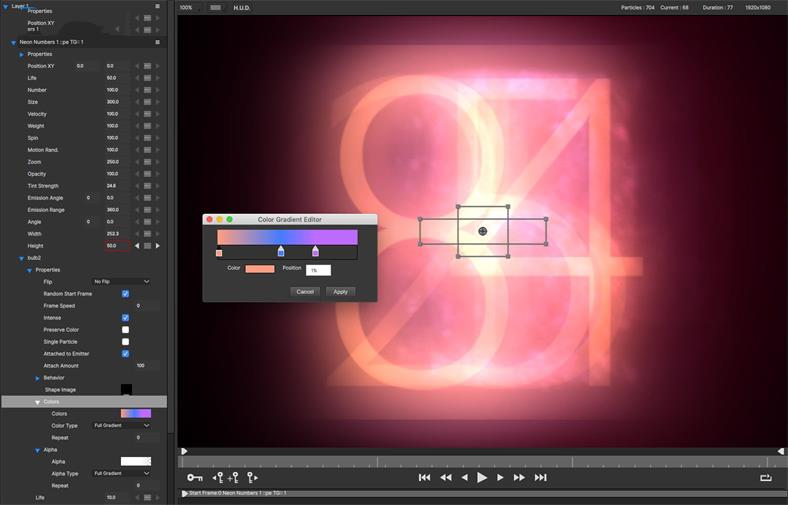Click the Alpha gradient swatch
Image resolution: width=788 pixels, height=505 pixels.
(x=136, y=461)
